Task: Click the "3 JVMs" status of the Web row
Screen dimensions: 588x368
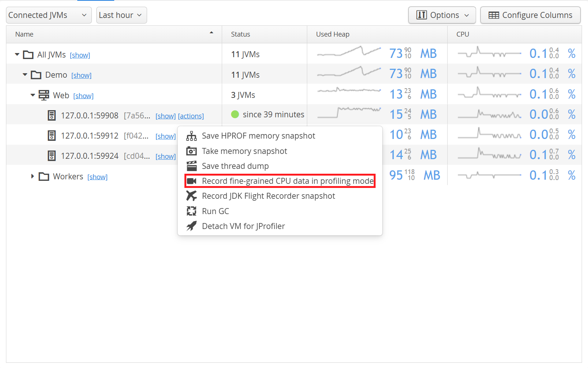Action: [x=243, y=95]
